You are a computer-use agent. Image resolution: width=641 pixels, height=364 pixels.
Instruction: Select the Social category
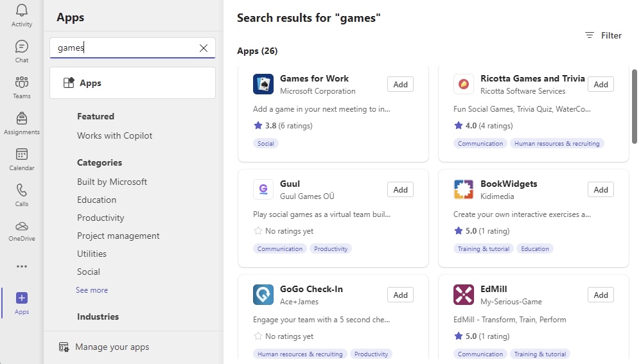coord(88,272)
